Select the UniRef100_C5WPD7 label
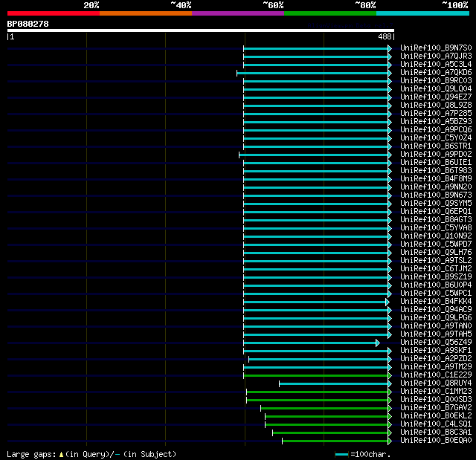The width and height of the screenshot is (476, 460). pyautogui.click(x=436, y=244)
